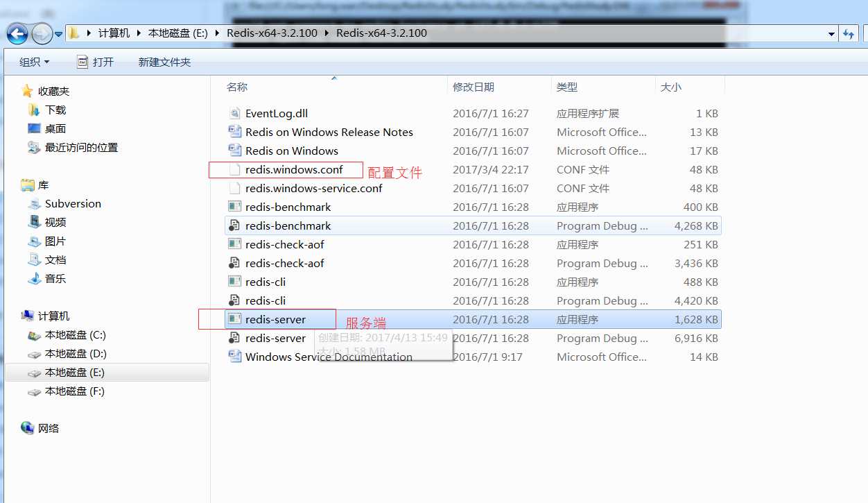Click the 3,436 KB size value

coord(695,263)
